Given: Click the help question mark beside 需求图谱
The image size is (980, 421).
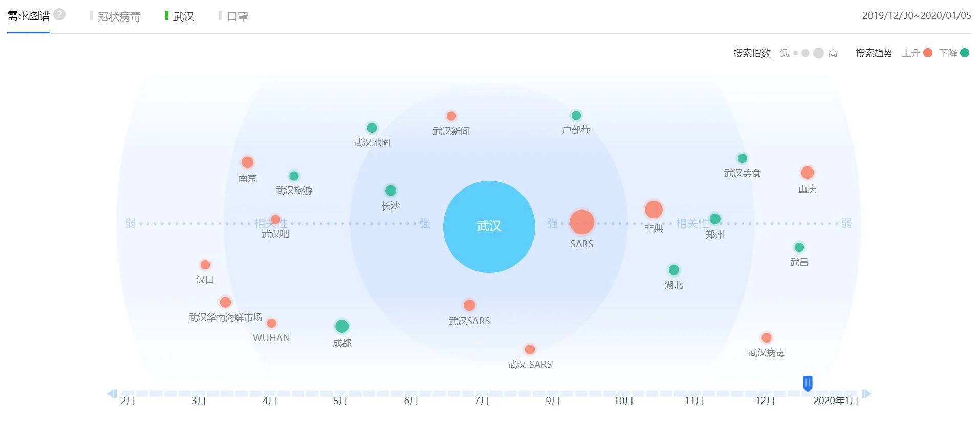Looking at the screenshot, I should [x=59, y=14].
